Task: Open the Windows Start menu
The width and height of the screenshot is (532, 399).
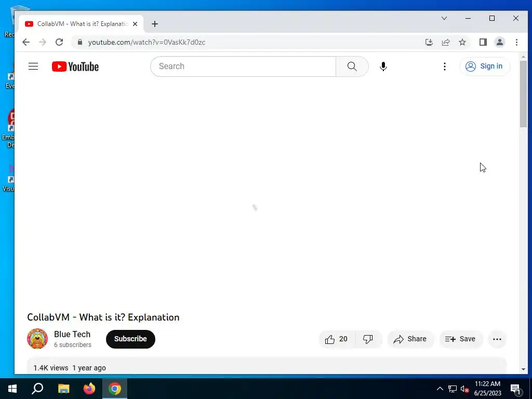Action: 12,389
